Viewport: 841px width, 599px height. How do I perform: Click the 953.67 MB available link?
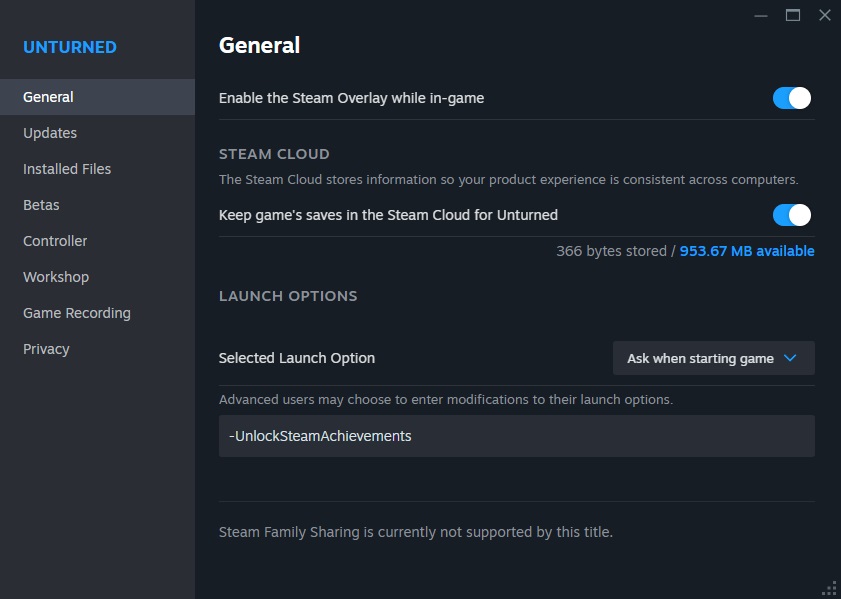(747, 251)
